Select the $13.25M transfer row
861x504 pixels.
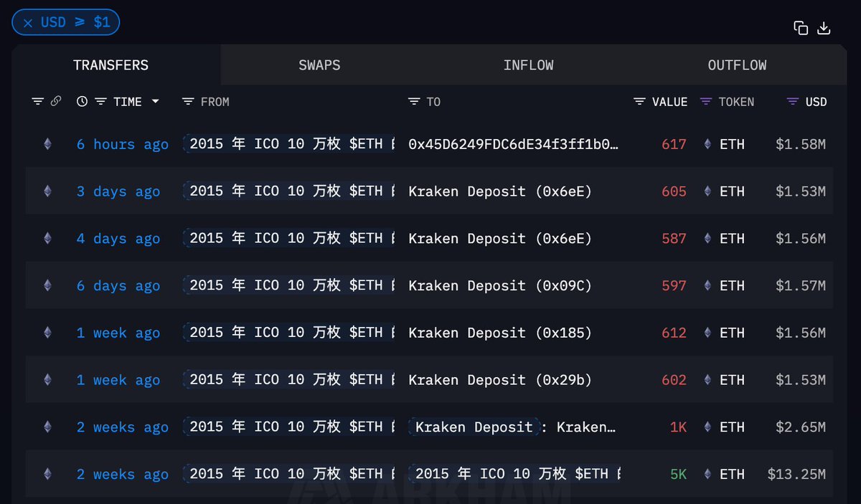click(429, 474)
